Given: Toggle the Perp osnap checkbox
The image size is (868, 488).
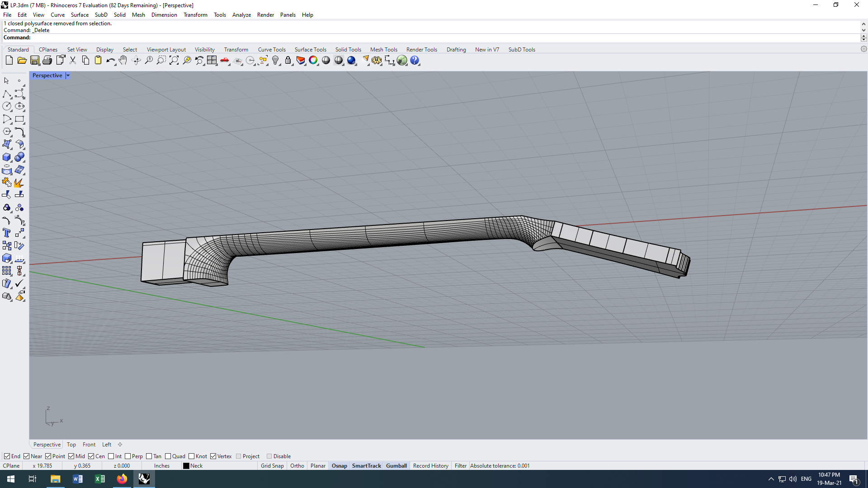Looking at the screenshot, I should point(128,456).
